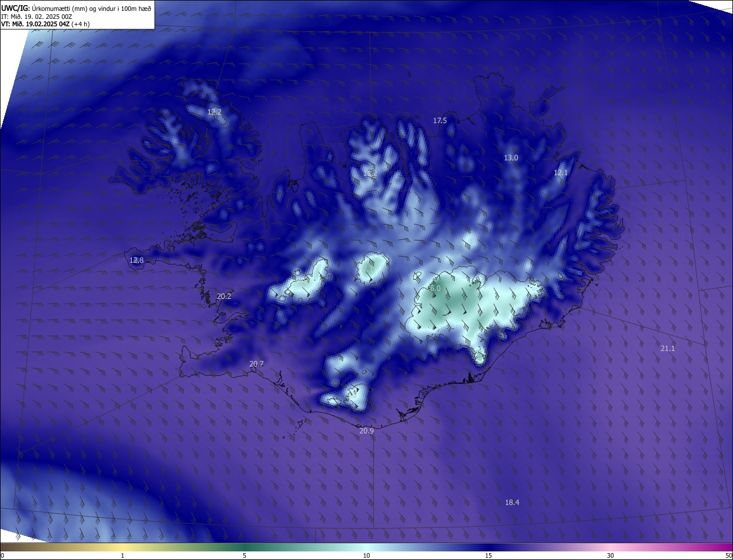Click the 21.1 value over the southeast ocean
This screenshot has width=733, height=560.
(x=668, y=348)
